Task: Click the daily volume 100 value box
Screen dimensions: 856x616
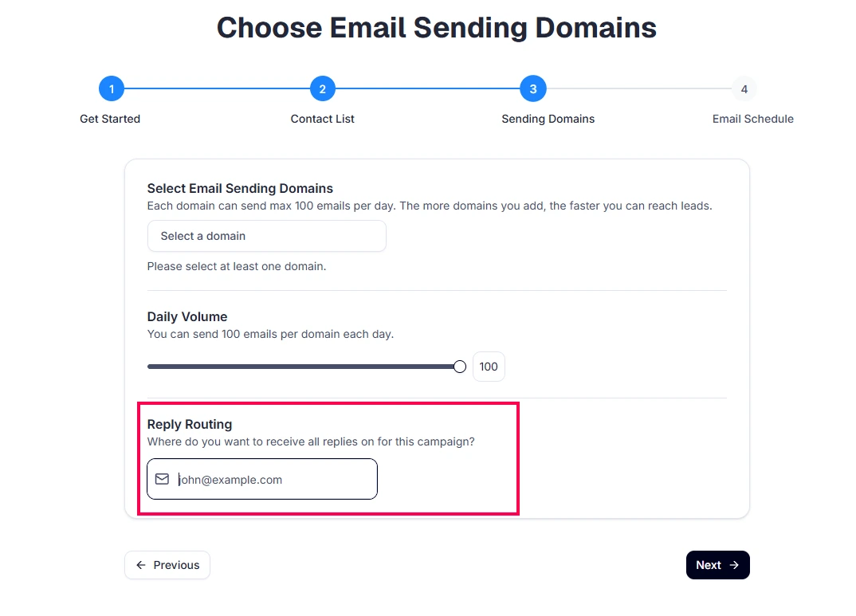Action: click(x=489, y=367)
